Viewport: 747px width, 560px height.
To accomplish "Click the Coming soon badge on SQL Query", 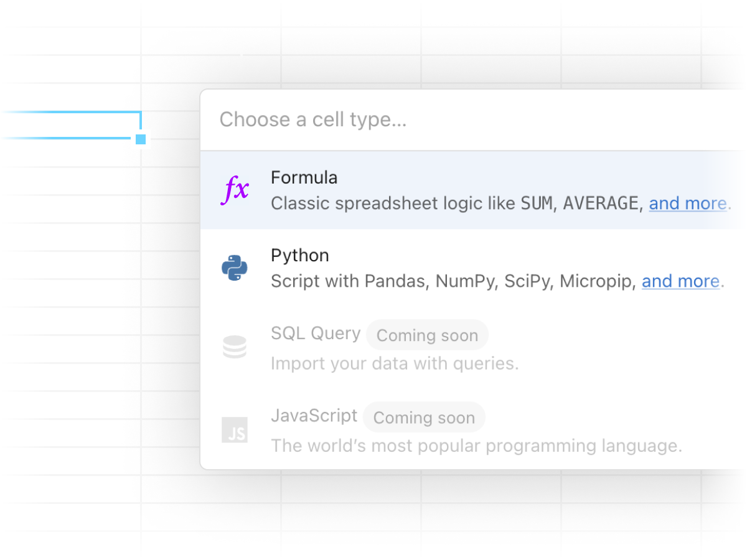I will pos(427,335).
